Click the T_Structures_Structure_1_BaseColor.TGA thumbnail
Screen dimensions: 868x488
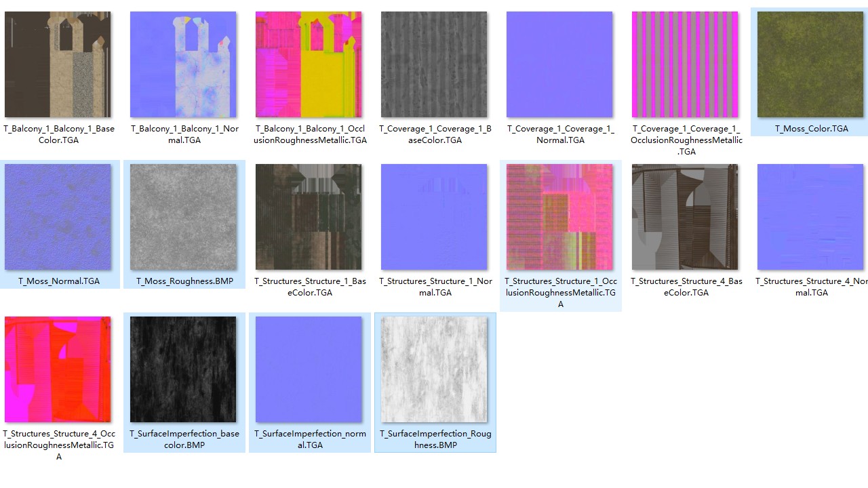click(x=309, y=217)
